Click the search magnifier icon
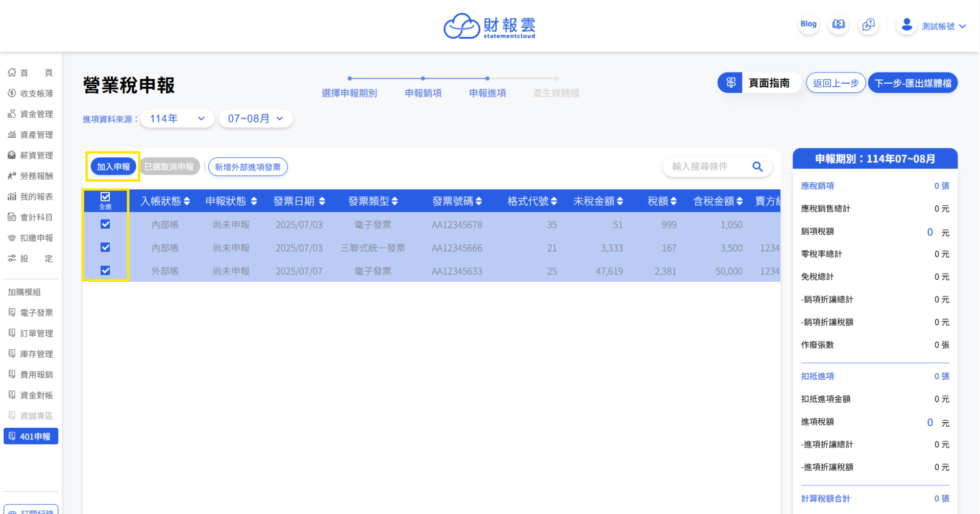This screenshot has width=980, height=514. (757, 166)
